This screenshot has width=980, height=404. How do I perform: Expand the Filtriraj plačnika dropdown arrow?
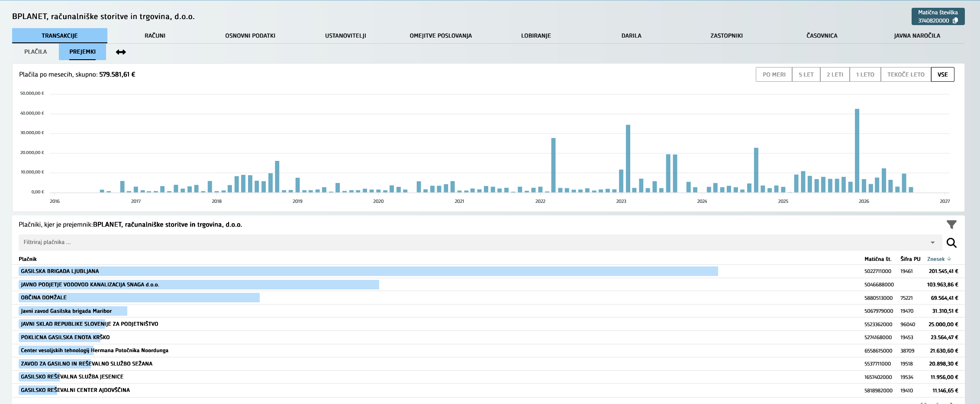[x=933, y=243]
